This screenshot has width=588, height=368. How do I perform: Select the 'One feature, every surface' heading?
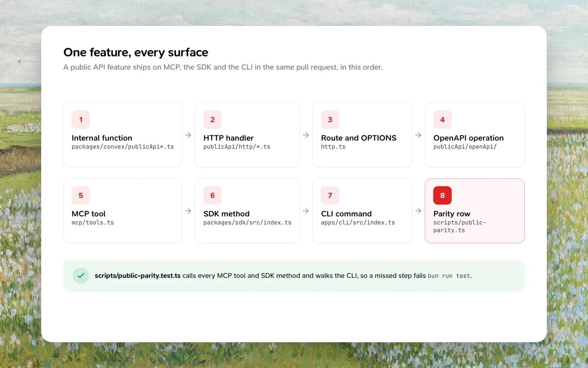(x=136, y=52)
